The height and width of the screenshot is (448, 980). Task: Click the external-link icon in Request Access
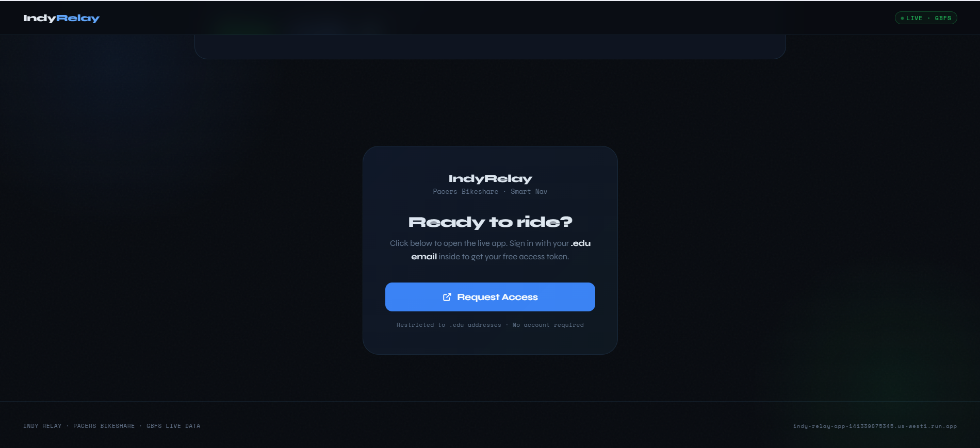447,297
